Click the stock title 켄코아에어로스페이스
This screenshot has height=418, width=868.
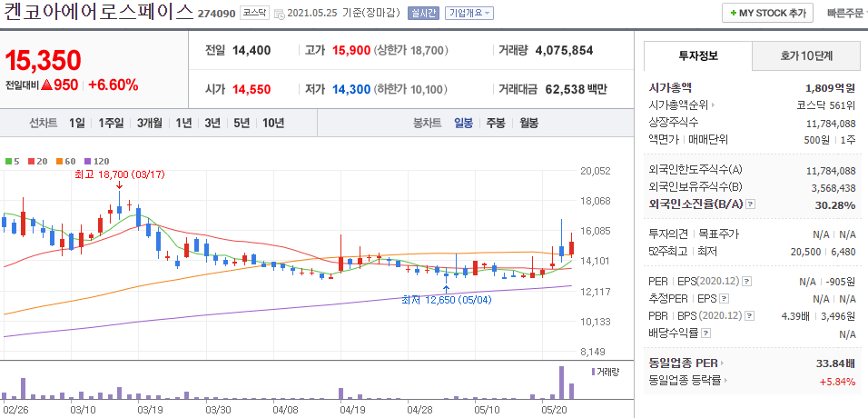99,12
